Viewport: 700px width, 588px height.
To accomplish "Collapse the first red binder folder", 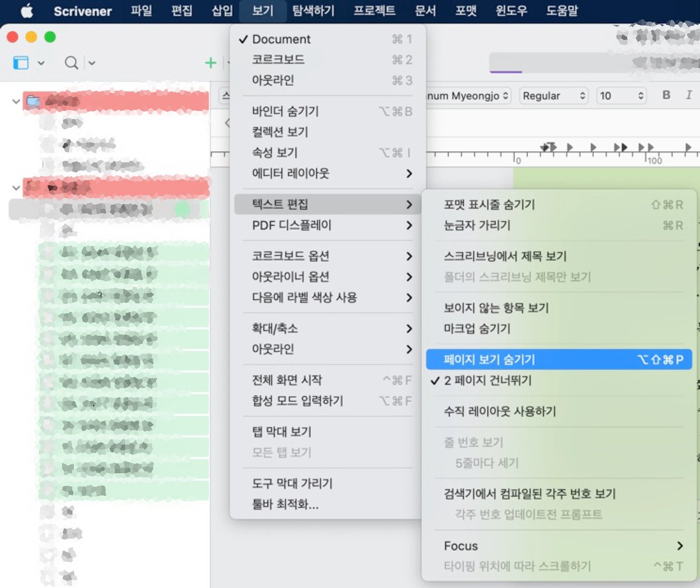I will coord(15,101).
